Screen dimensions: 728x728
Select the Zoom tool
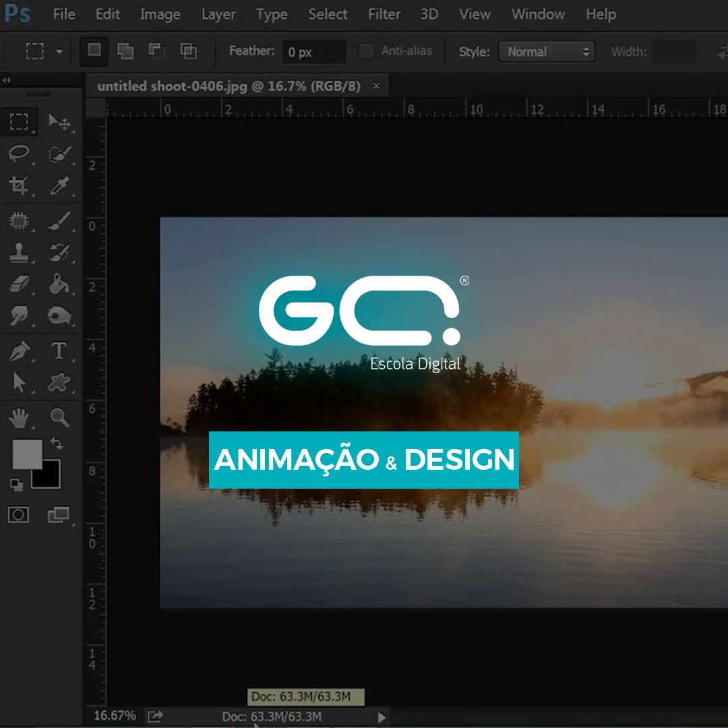[x=59, y=418]
